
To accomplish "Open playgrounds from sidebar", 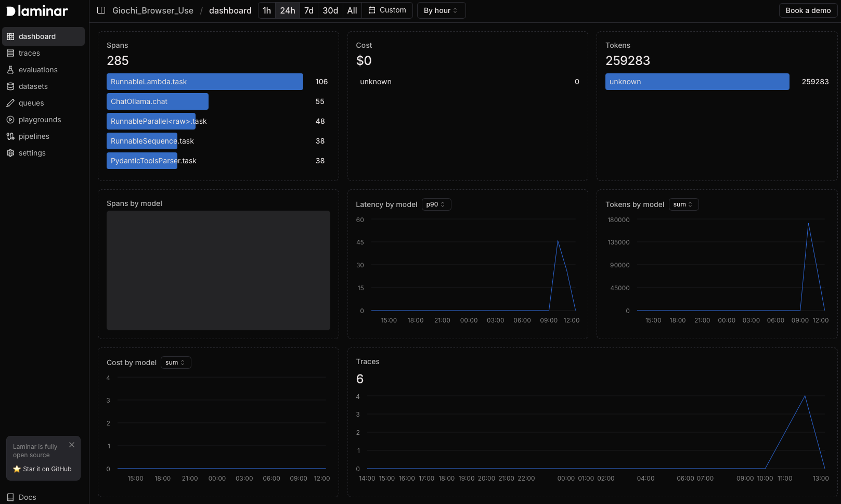I will click(40, 120).
